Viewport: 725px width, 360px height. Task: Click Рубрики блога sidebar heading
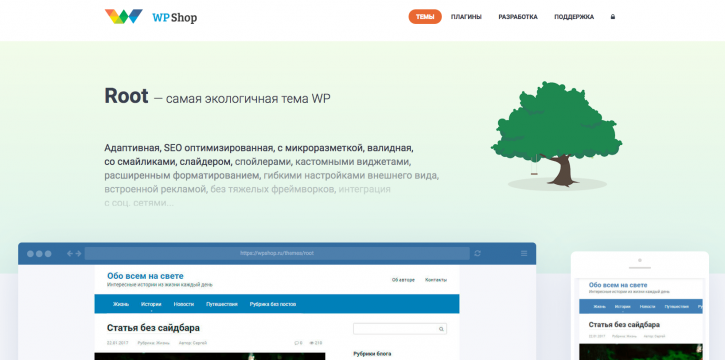(x=372, y=354)
